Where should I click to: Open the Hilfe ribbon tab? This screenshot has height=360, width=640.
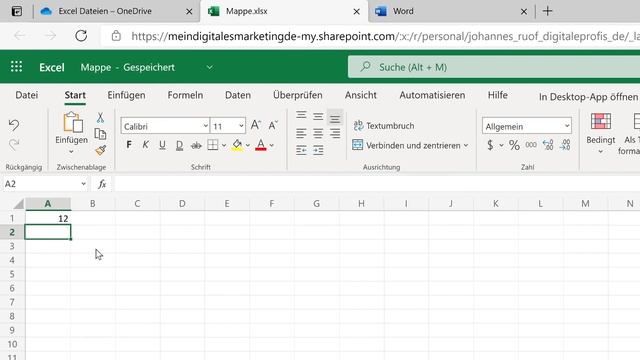point(498,95)
